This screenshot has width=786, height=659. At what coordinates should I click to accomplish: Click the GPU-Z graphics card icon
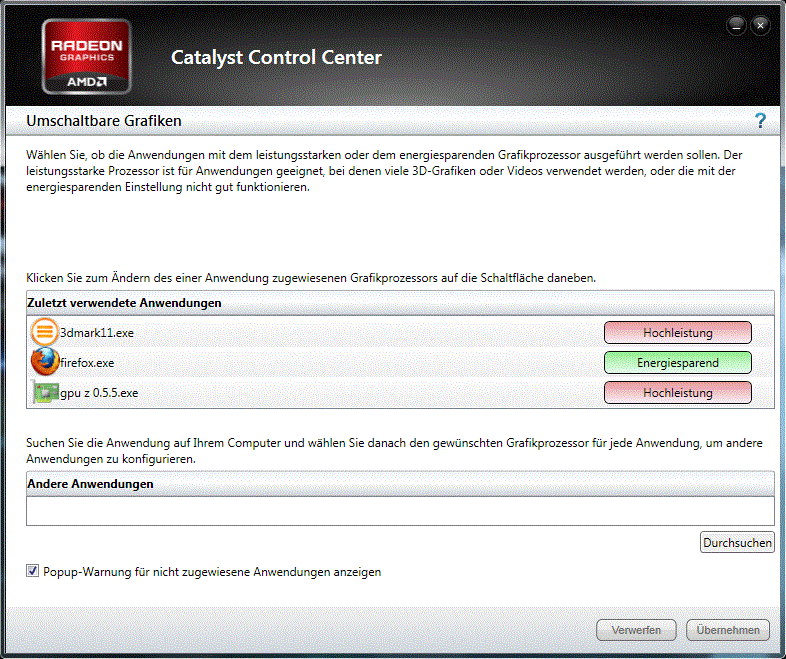pos(45,392)
